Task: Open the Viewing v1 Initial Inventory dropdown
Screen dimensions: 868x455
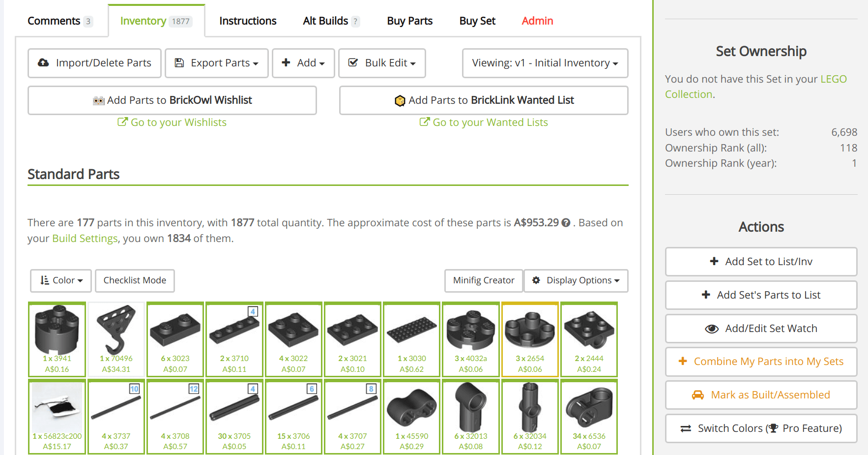Action: click(x=545, y=63)
